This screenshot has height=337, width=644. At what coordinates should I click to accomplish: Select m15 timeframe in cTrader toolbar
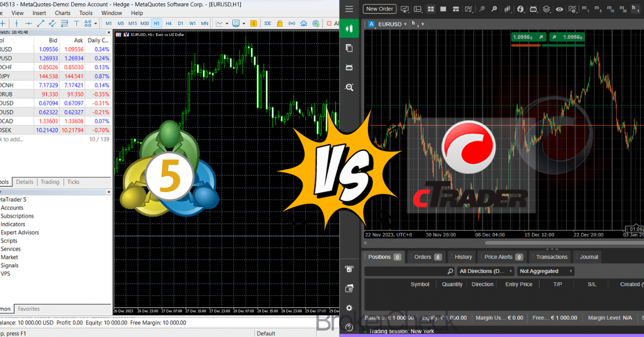(x=610, y=9)
